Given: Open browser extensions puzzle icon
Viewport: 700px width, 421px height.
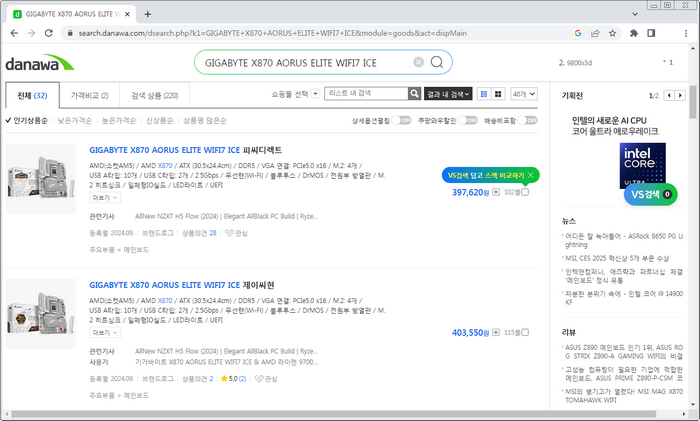Looking at the screenshot, I should tap(633, 33).
